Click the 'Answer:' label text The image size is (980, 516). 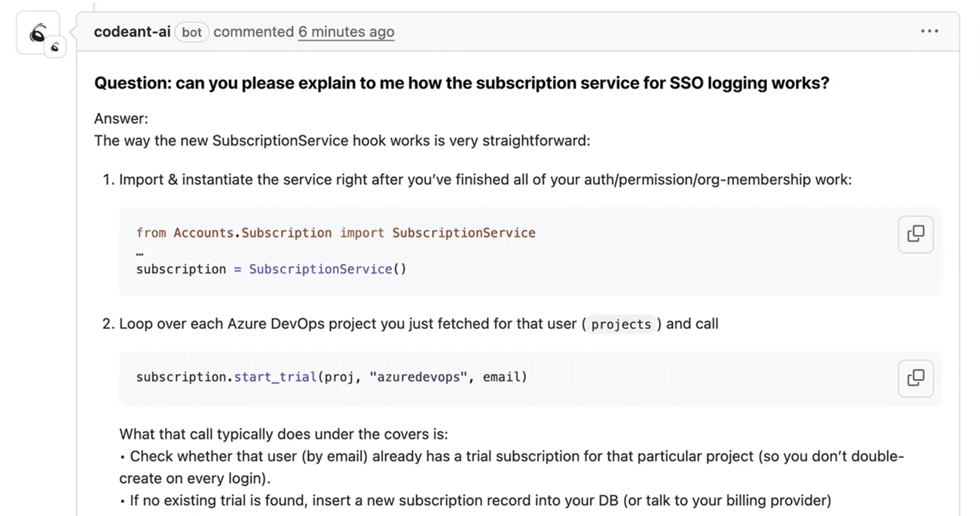[121, 118]
